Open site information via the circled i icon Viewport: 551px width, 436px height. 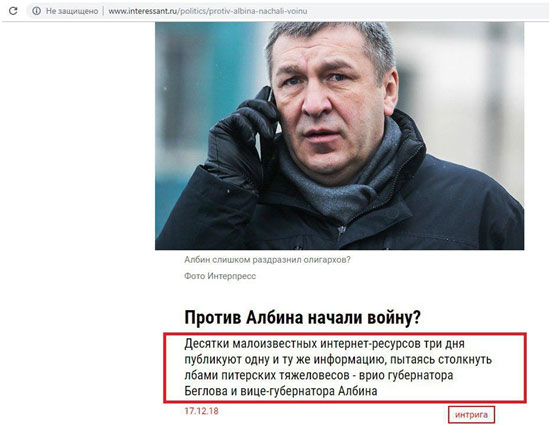37,11
